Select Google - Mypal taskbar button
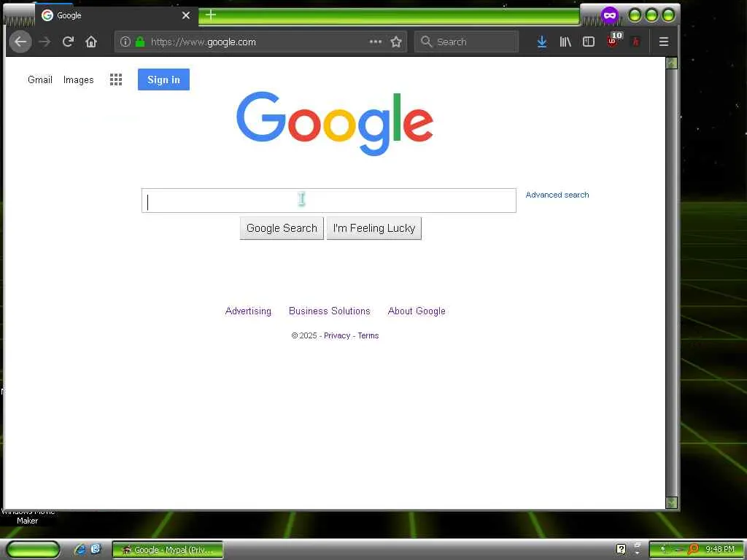The image size is (747, 560). pos(168,550)
